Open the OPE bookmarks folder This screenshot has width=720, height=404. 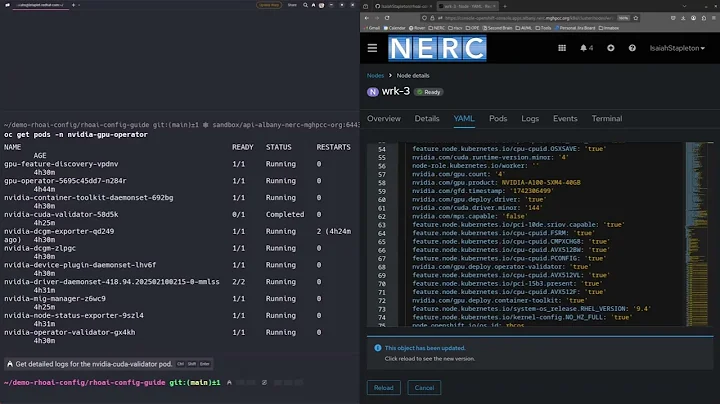472,28
